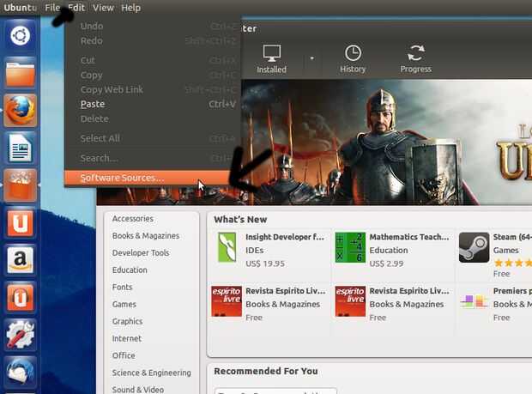The image size is (532, 394).
Task: Open the Files folder in launcher
Action: click(x=20, y=73)
